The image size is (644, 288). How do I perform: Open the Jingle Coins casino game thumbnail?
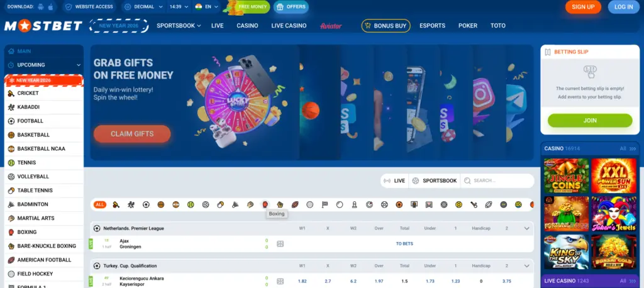click(567, 176)
